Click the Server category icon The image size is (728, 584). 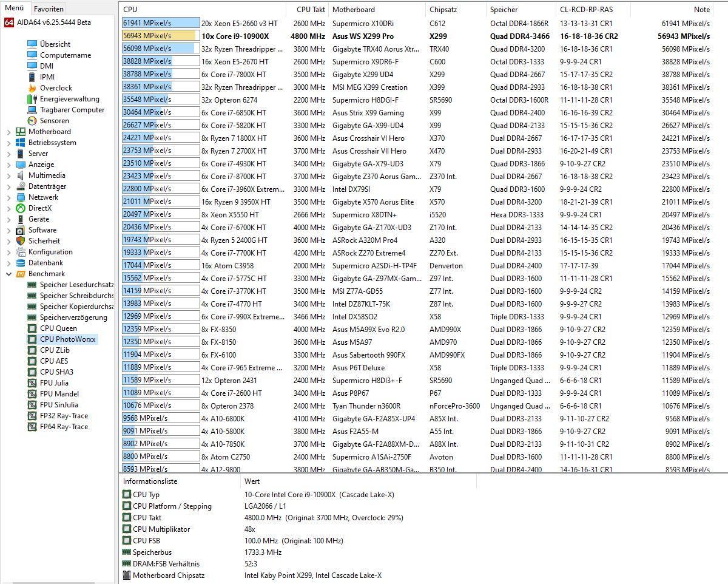pyautogui.click(x=21, y=154)
